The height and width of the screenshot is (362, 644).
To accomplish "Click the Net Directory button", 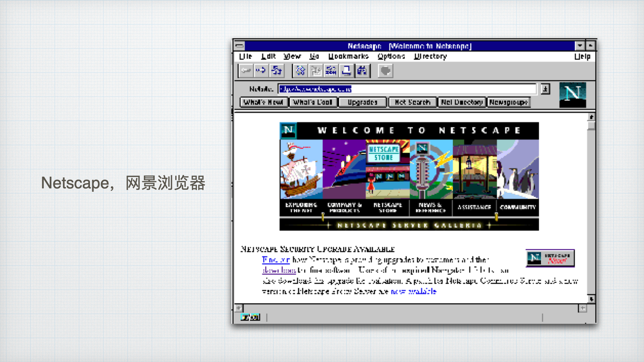I will (461, 102).
